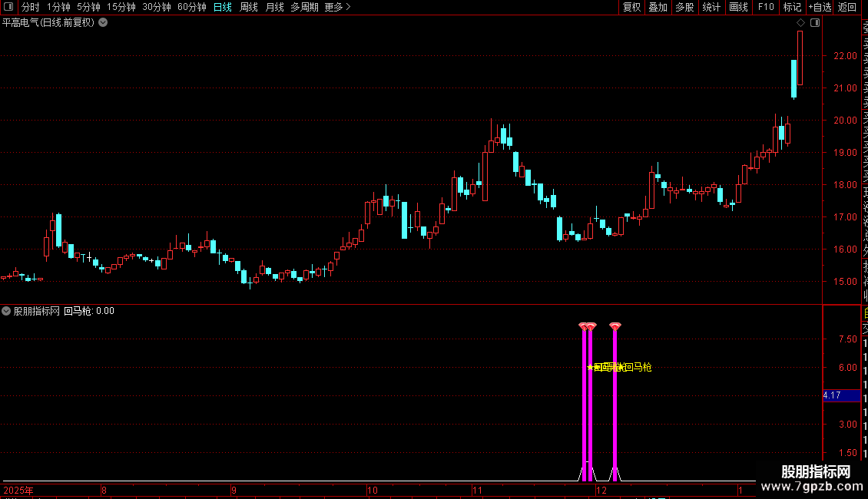Open the 复权 adjustment options

click(x=631, y=7)
